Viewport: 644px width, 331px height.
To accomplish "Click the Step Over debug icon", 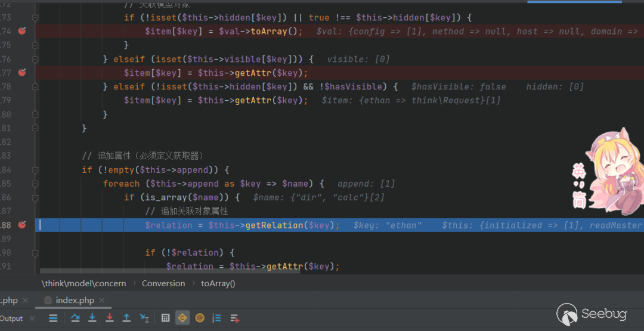I will point(75,318).
